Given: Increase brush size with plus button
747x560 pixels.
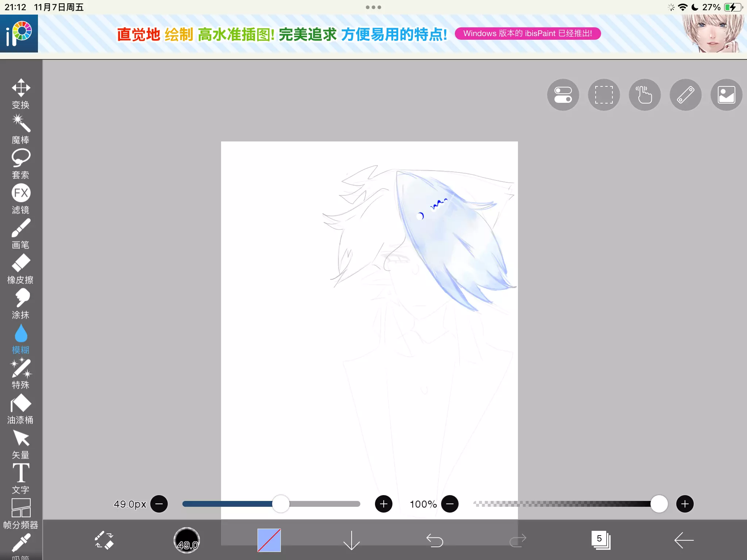Looking at the screenshot, I should pos(383,504).
